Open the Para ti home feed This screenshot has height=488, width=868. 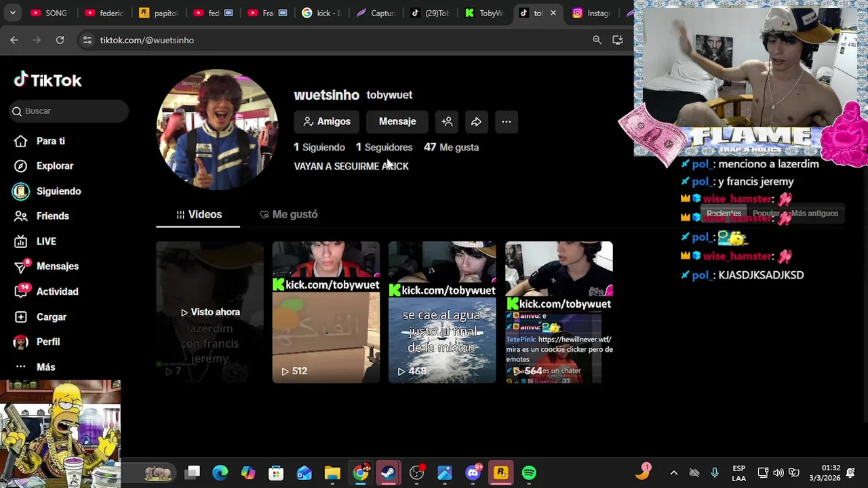[41, 141]
